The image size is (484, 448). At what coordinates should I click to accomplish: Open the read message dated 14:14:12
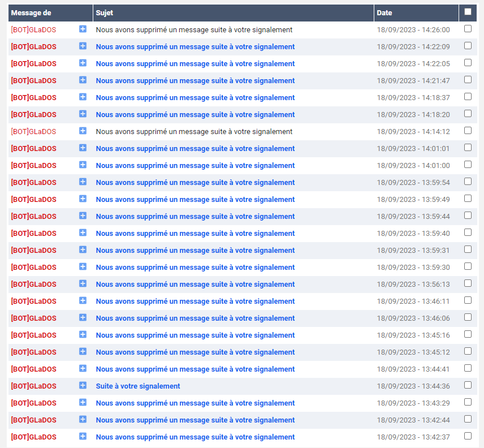point(194,132)
